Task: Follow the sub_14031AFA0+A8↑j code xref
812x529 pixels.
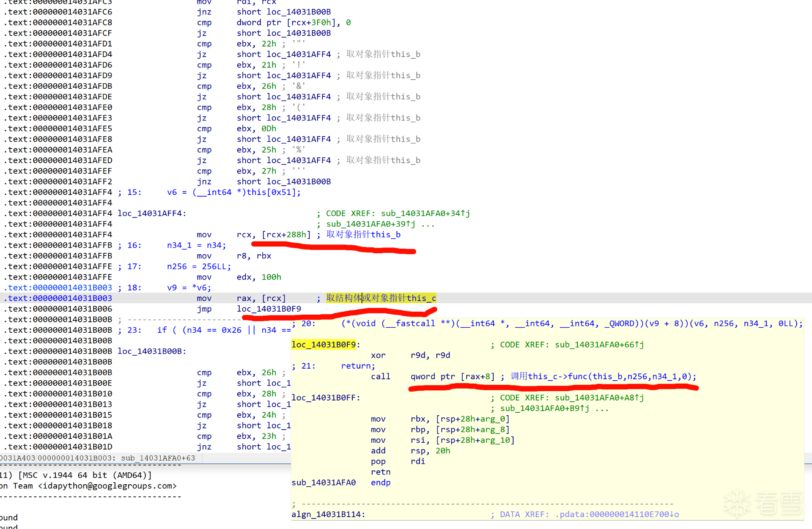Action: pyautogui.click(x=599, y=397)
